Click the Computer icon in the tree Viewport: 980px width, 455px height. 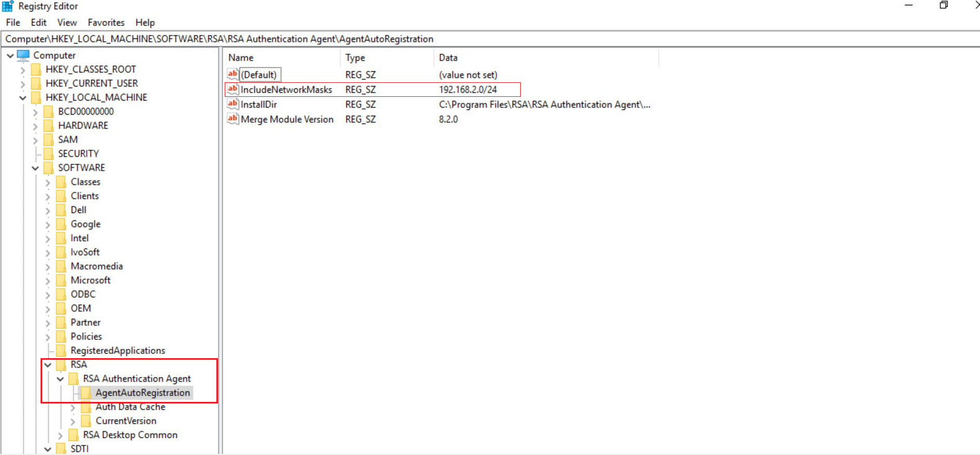[x=23, y=55]
